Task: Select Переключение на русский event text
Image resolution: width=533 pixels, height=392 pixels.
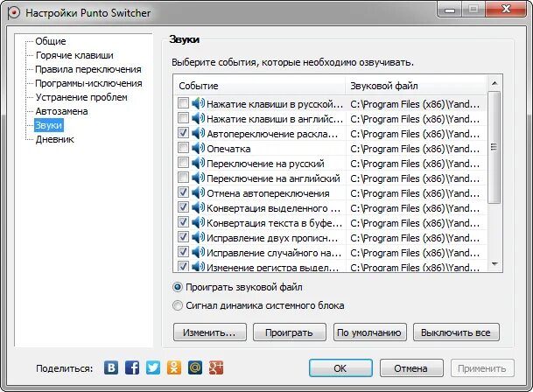Action: tap(265, 164)
